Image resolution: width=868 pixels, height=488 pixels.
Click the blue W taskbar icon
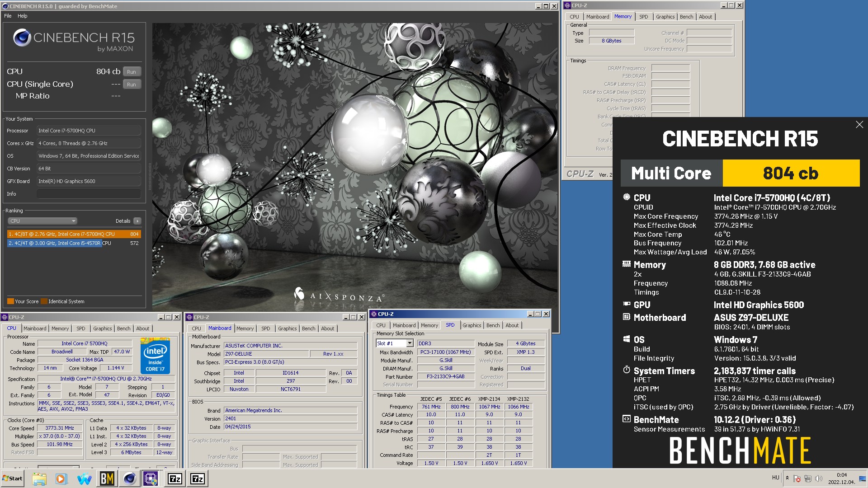coord(84,479)
